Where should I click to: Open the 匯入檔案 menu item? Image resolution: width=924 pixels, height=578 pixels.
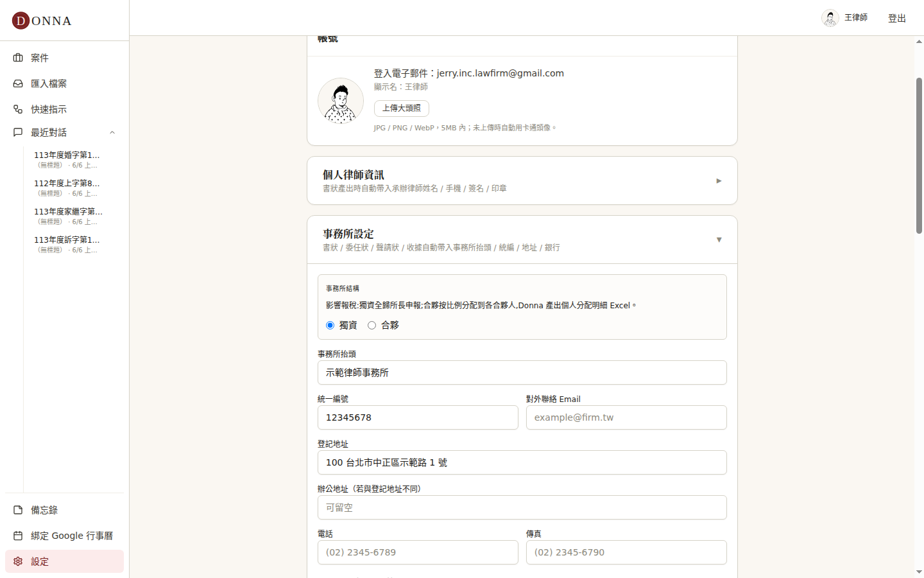[64, 83]
